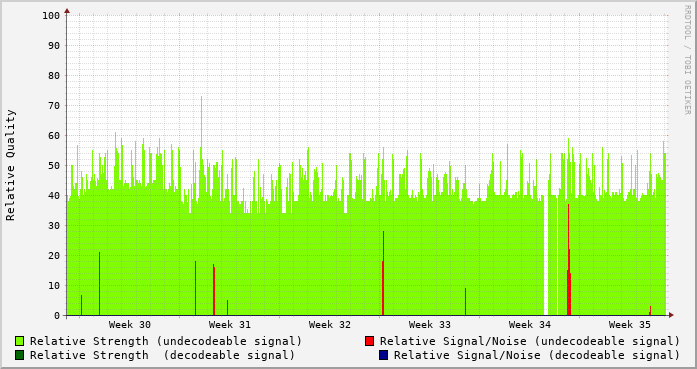This screenshot has width=697, height=369.
Task: Select the Week 35 axis label
Action: (630, 325)
